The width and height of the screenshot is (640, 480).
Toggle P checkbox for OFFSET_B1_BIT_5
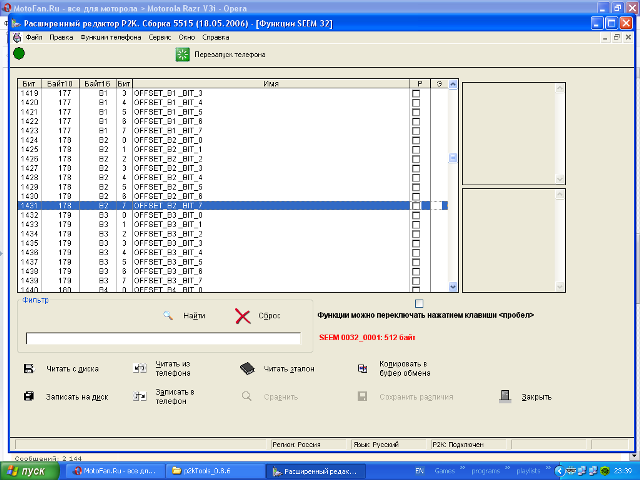coord(416,112)
